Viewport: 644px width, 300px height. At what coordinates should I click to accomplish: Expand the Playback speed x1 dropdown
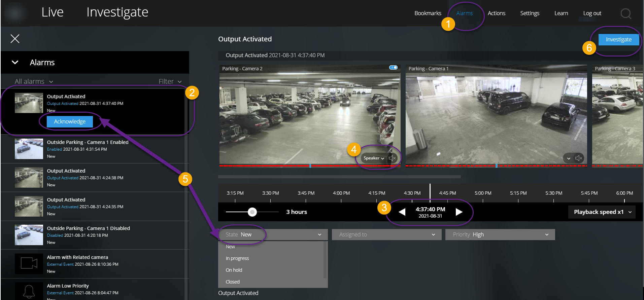tap(602, 212)
